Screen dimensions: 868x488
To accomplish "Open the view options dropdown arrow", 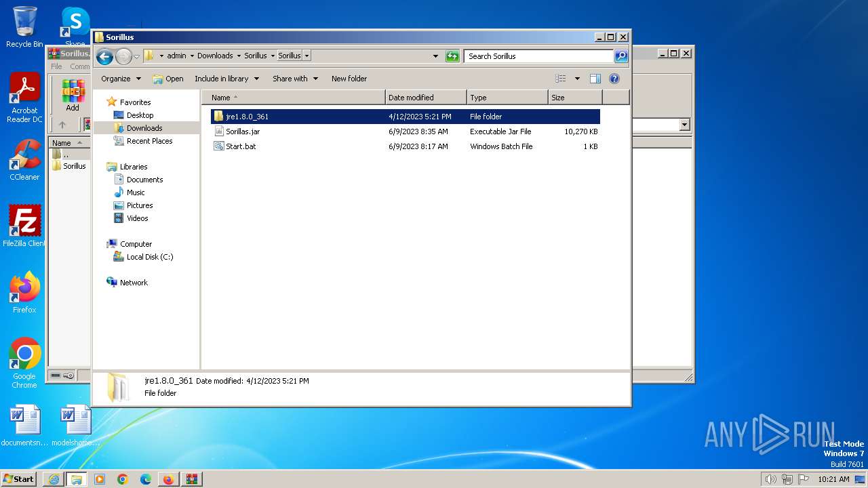I will [x=577, y=79].
